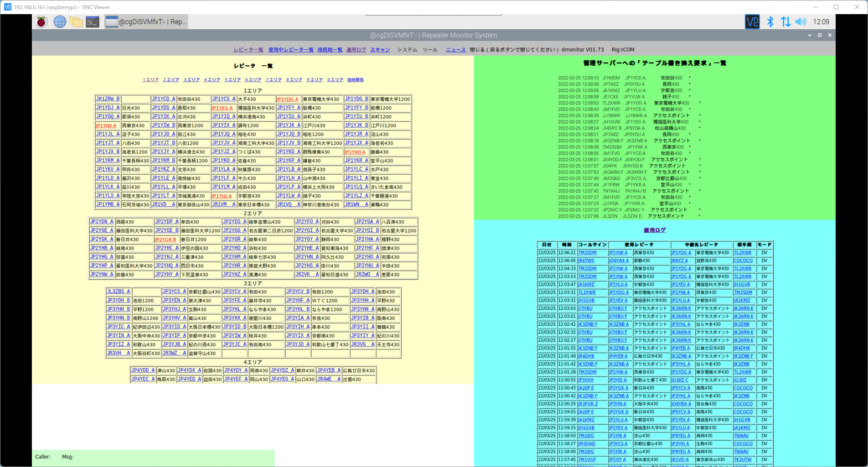This screenshot has height=467, width=868.
Task: Click the VNC Viewer title bar logo
Action: tap(7, 7)
